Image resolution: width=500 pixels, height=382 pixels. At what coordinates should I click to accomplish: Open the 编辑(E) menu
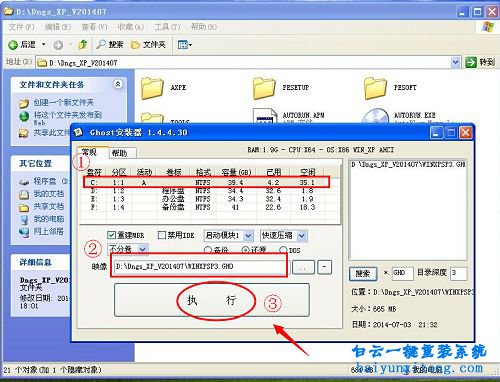tap(58, 27)
